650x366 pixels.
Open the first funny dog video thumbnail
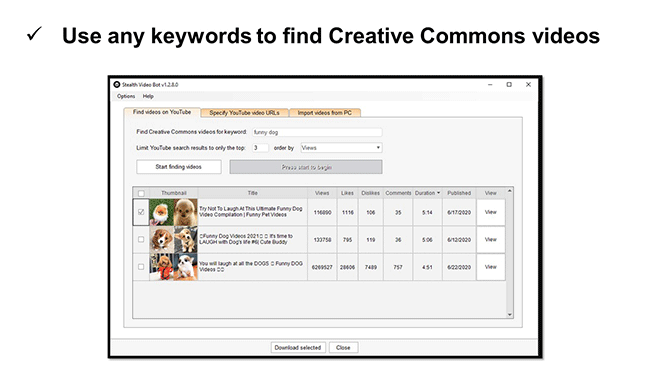(x=173, y=212)
